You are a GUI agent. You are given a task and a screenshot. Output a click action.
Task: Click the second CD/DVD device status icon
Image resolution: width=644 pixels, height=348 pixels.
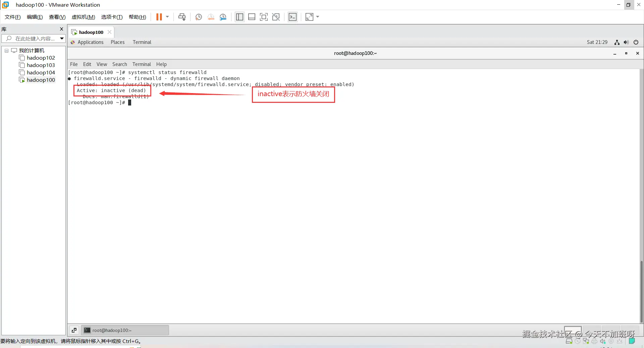[x=611, y=341]
